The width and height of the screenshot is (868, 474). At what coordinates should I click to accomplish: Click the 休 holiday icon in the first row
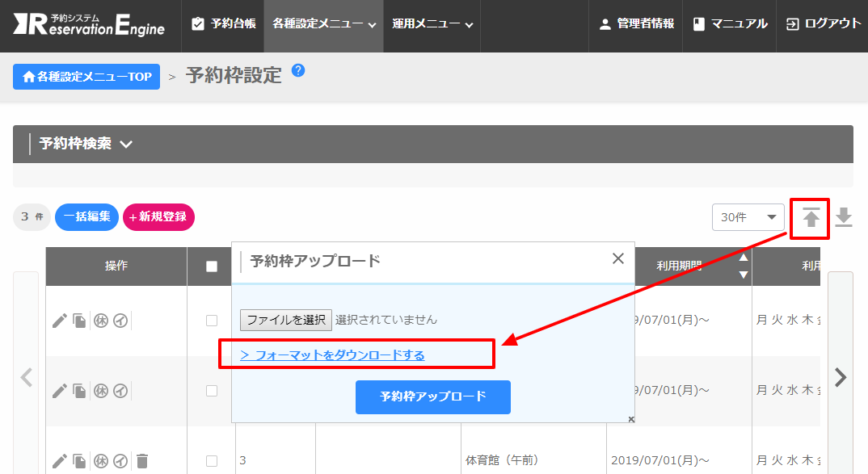point(101,321)
